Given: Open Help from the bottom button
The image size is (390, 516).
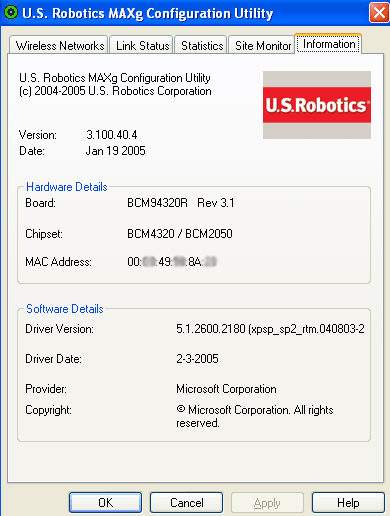Looking at the screenshot, I should pyautogui.click(x=348, y=502).
